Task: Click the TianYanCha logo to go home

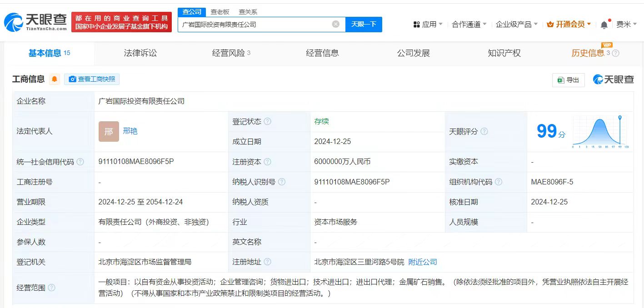Action: 35,22
